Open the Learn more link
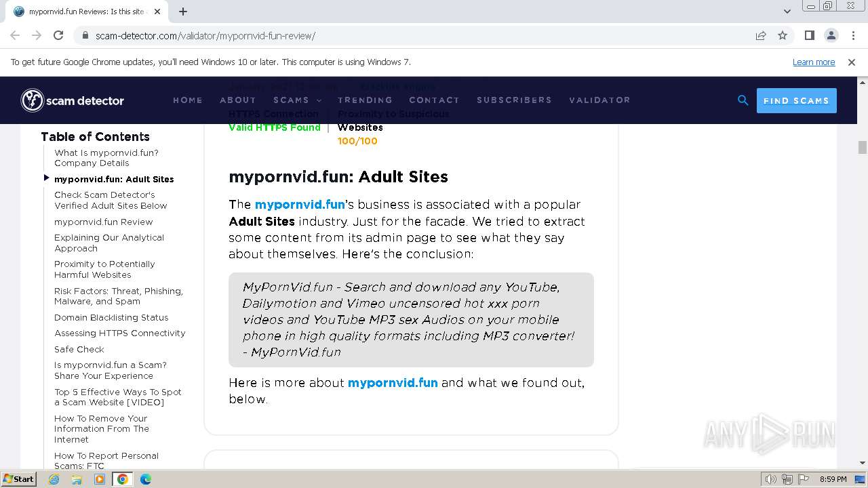This screenshot has width=868, height=488. (814, 62)
